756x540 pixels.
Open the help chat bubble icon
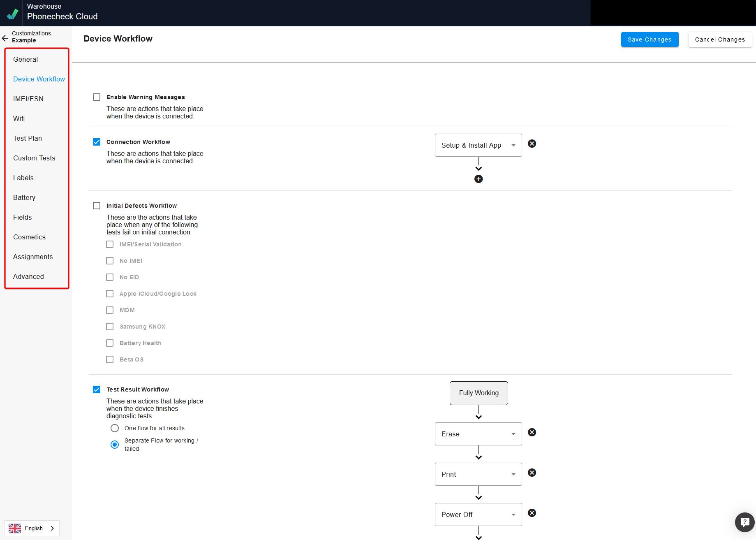coord(744,522)
